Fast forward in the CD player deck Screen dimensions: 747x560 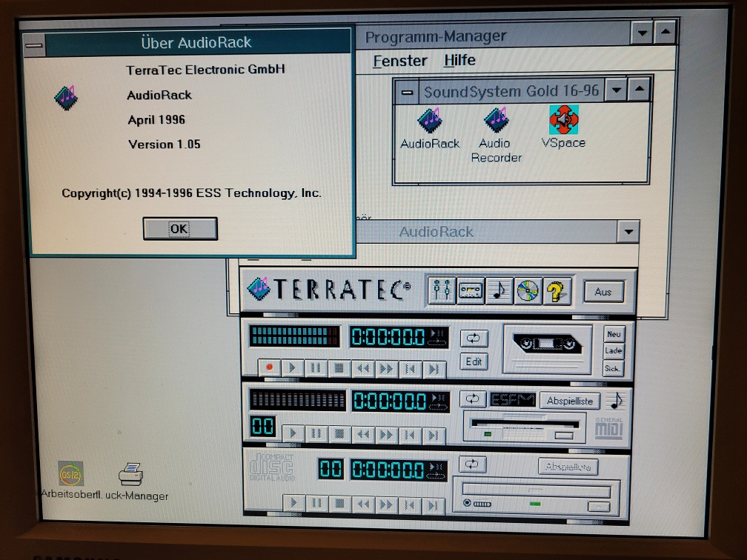(386, 504)
